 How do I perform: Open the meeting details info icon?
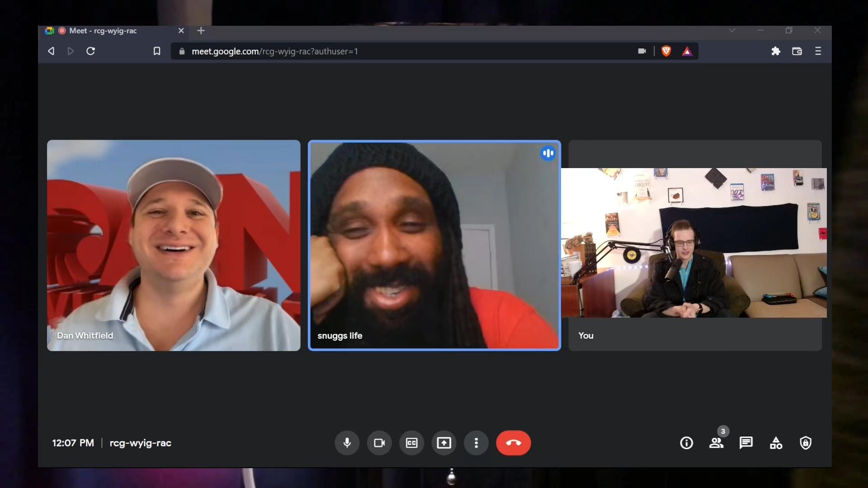686,443
